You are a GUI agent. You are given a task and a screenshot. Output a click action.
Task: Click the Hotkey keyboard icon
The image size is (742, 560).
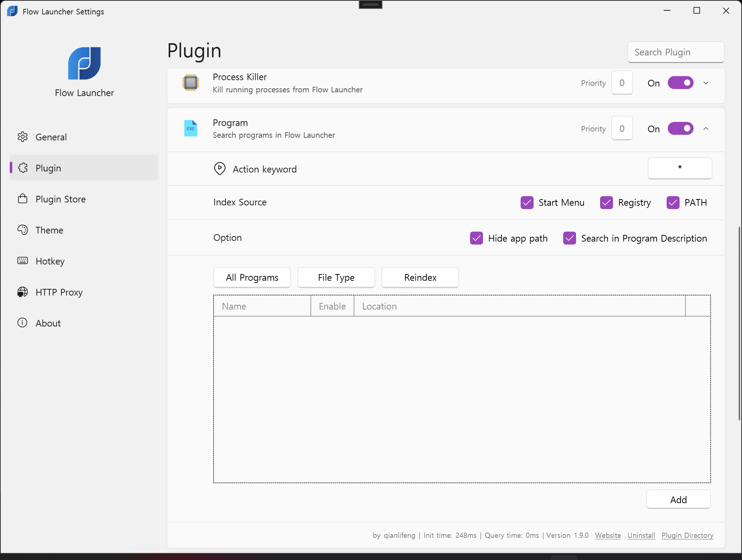click(x=23, y=261)
